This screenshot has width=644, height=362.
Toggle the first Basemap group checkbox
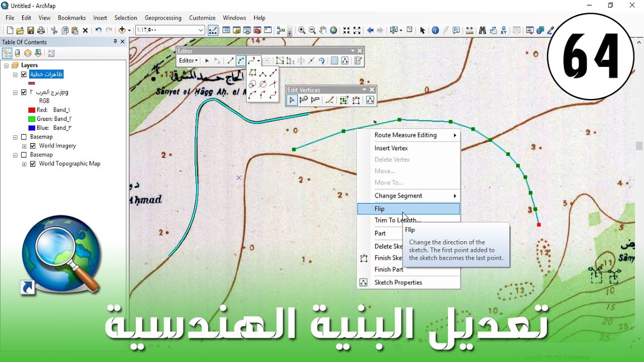(x=23, y=137)
